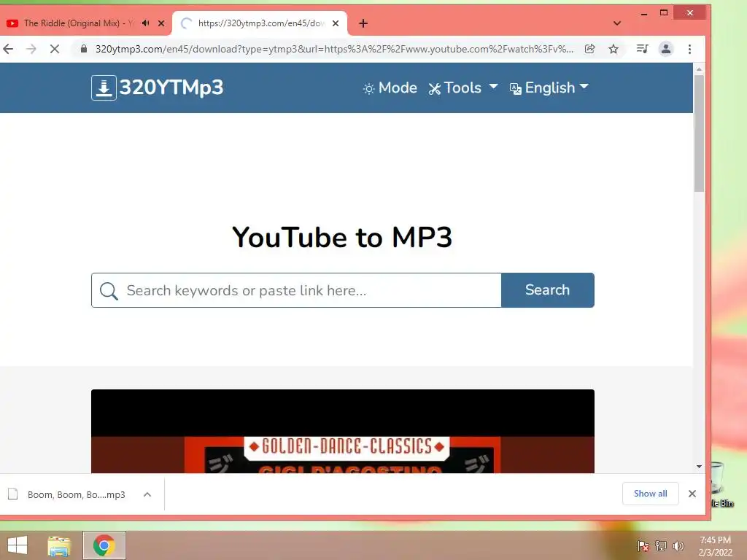The image size is (747, 560).
Task: Click the share this page icon
Action: [589, 49]
